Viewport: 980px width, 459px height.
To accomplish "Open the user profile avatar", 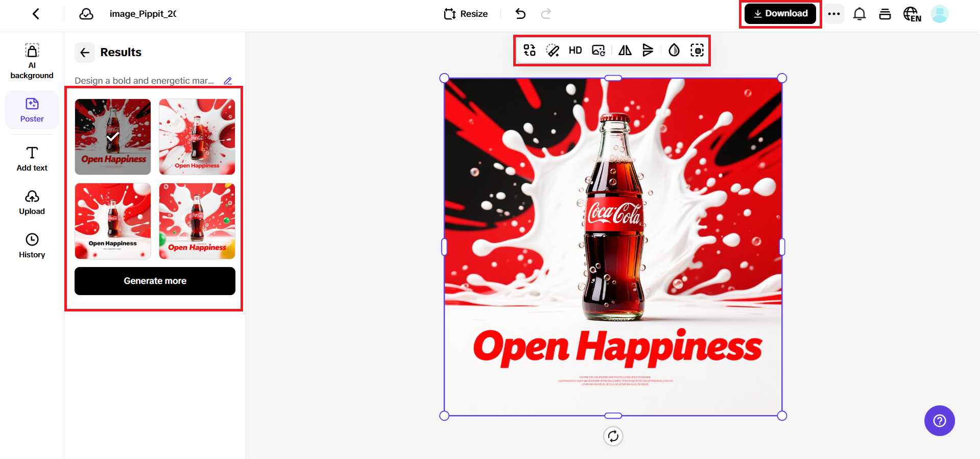I will [x=940, y=14].
